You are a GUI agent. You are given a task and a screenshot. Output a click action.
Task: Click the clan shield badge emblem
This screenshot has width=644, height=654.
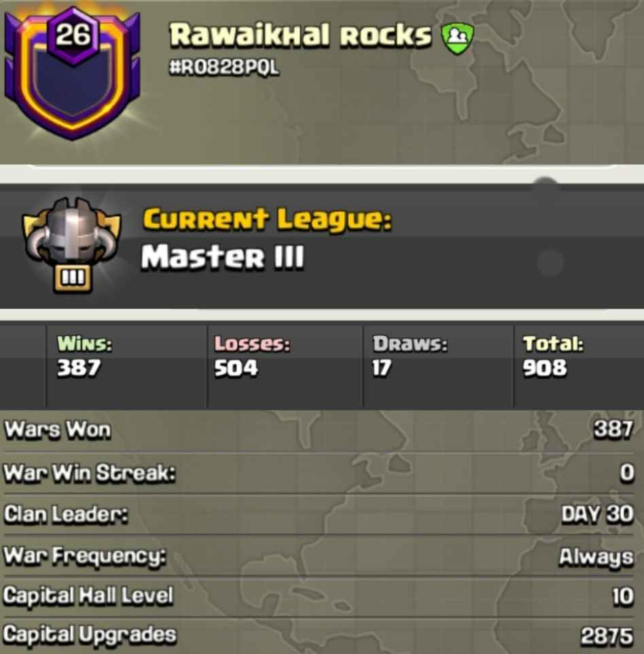73,74
